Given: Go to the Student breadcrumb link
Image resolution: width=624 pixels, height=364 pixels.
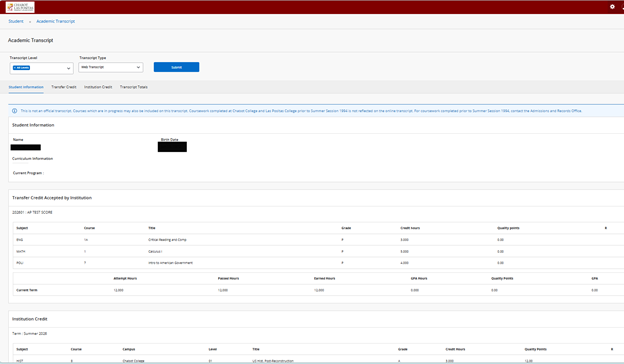Looking at the screenshot, I should coord(16,21).
